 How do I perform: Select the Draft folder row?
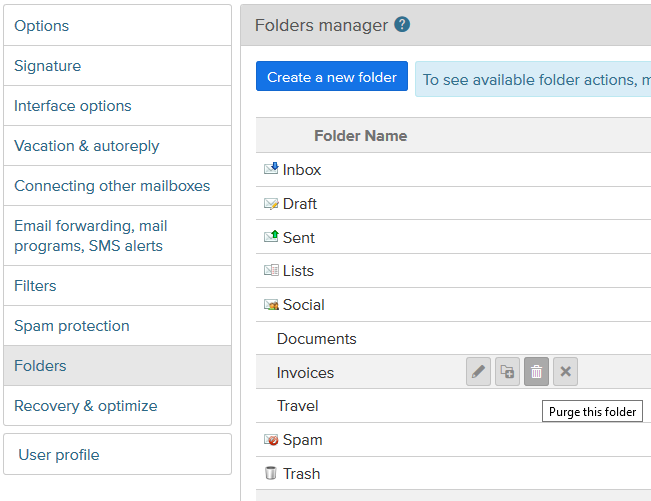click(x=453, y=203)
